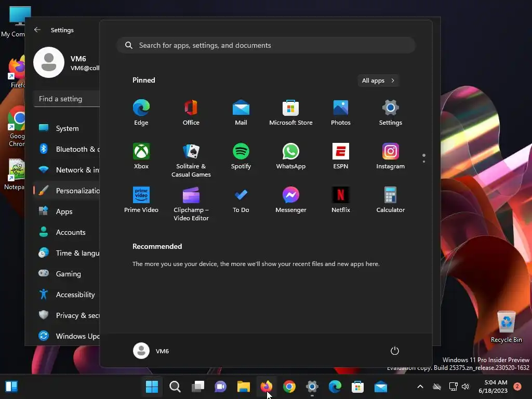Launch the pinned Photos app

pyautogui.click(x=341, y=112)
